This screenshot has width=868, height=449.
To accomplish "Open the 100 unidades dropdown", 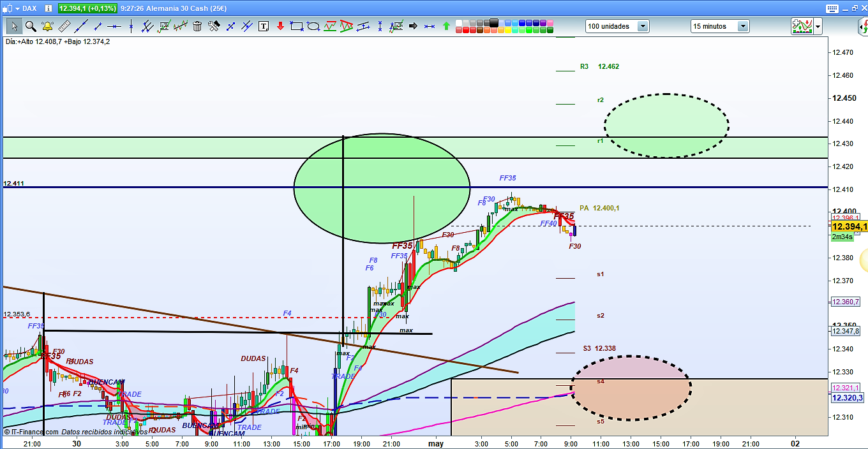I will coord(642,26).
